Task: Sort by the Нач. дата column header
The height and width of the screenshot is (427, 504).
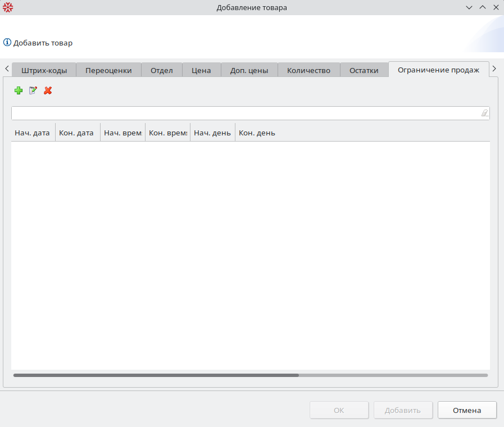Action: [33, 133]
